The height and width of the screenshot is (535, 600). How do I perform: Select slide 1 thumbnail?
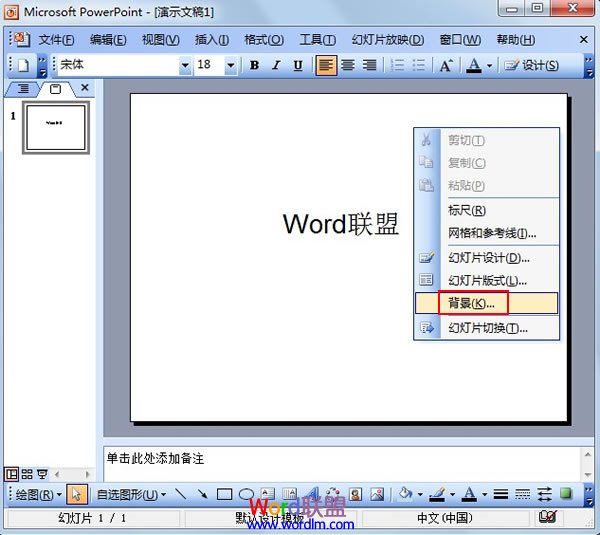(x=56, y=127)
